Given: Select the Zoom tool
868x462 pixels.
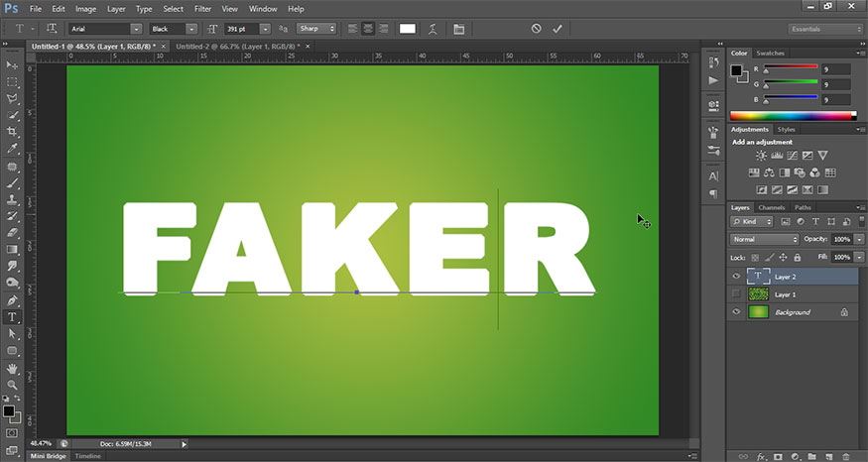Looking at the screenshot, I should [x=13, y=384].
